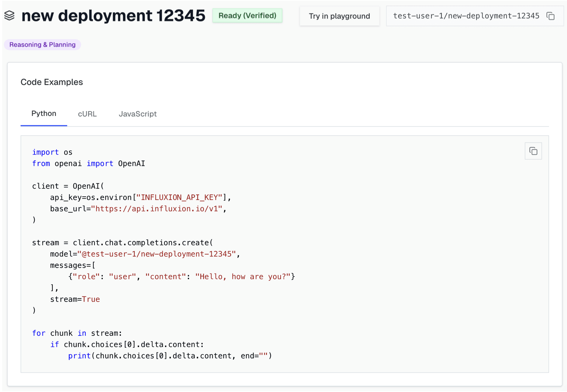Click the stacked layers deployment icon
Image resolution: width=567 pixels, height=392 pixels.
coord(9,16)
